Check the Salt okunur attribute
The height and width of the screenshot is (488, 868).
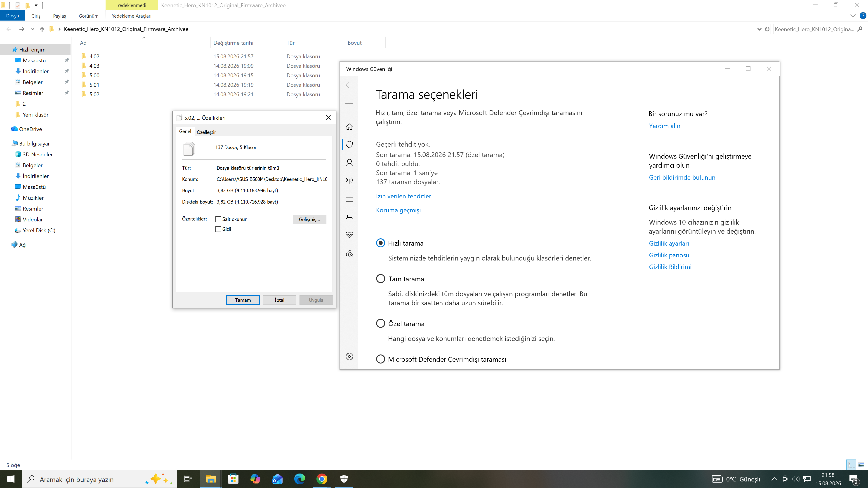(x=218, y=219)
